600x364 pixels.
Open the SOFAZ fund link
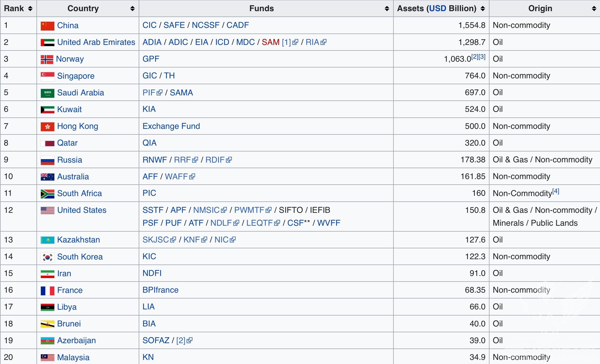click(156, 341)
